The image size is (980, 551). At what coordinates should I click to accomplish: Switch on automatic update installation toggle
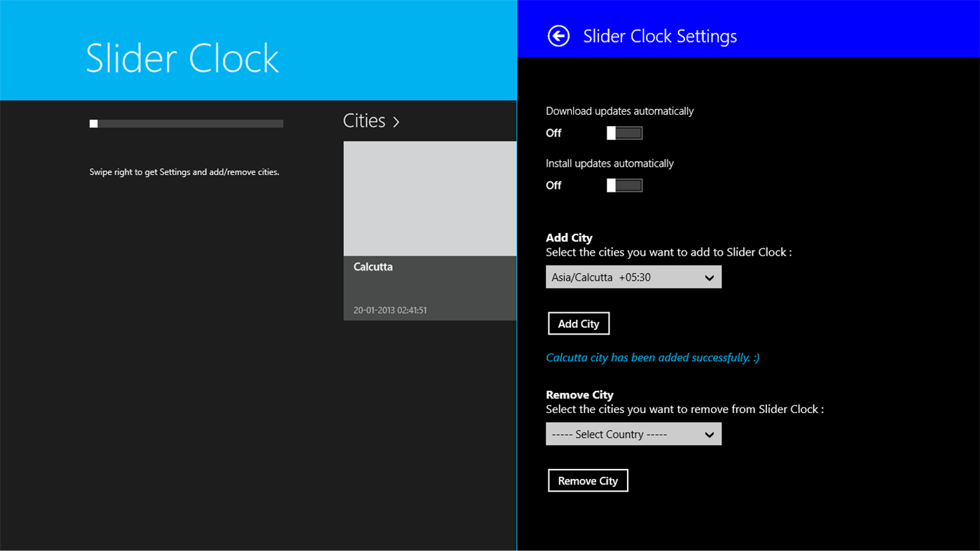[624, 185]
